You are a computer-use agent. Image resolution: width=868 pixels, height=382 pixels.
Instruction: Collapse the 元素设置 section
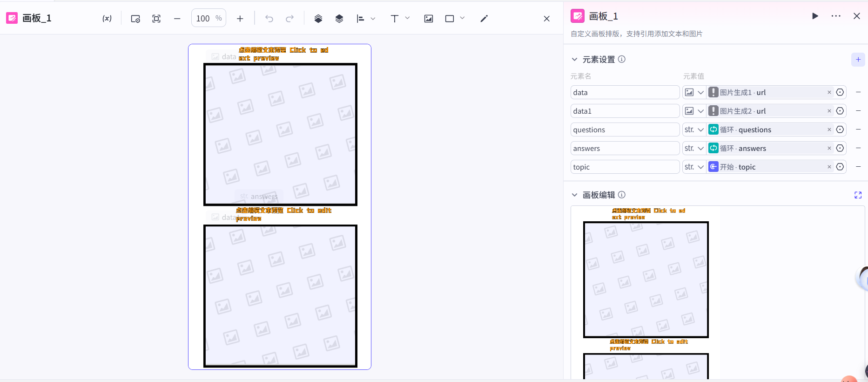(574, 60)
